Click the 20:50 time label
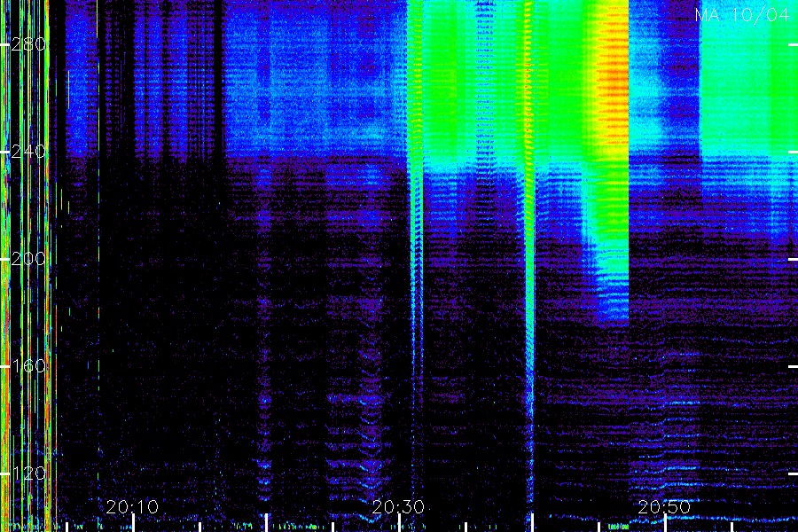 click(x=665, y=507)
